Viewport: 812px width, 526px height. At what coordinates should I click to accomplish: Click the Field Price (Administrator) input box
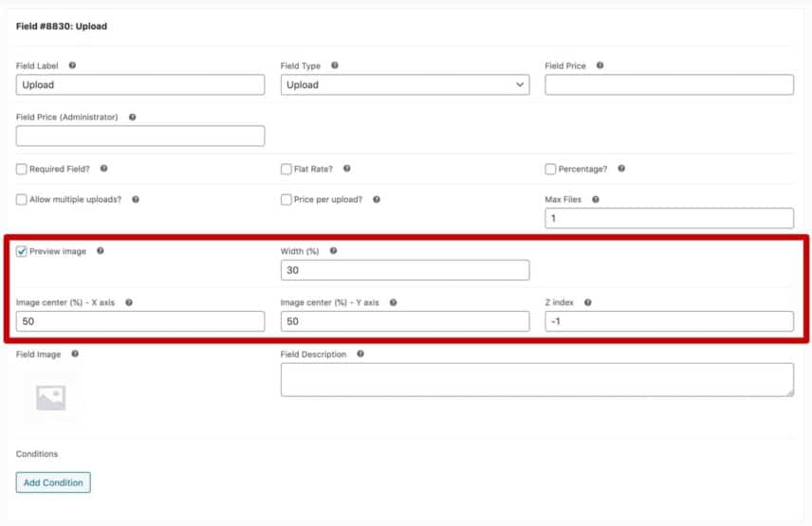pyautogui.click(x=140, y=136)
